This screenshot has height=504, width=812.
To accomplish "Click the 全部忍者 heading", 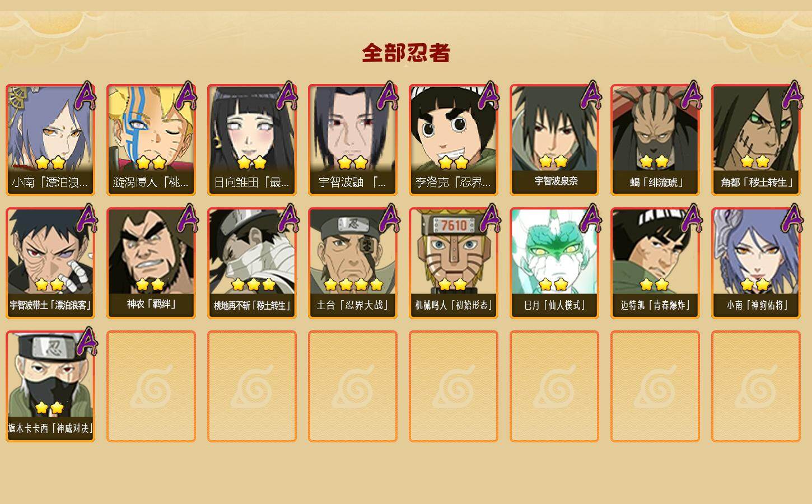I will coord(406,53).
